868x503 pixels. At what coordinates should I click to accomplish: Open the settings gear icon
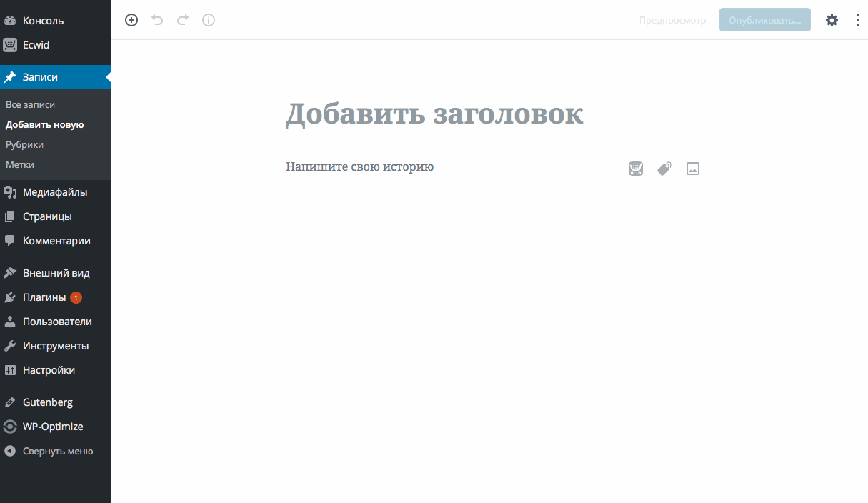pyautogui.click(x=832, y=20)
